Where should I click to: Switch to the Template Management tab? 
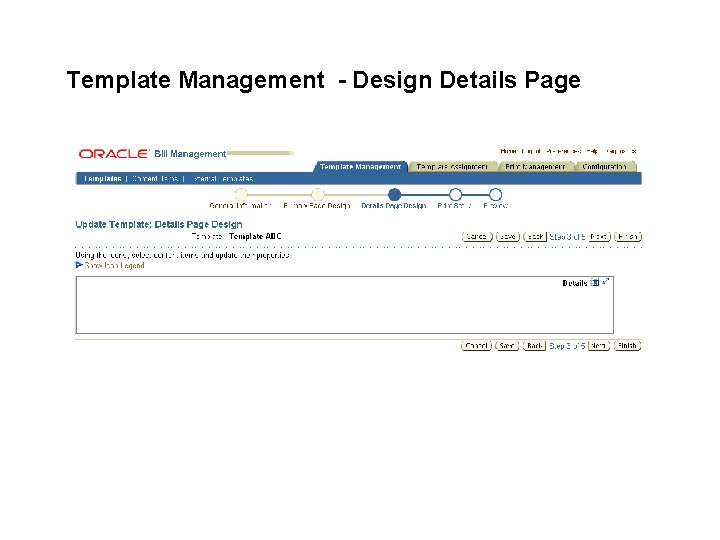360,167
